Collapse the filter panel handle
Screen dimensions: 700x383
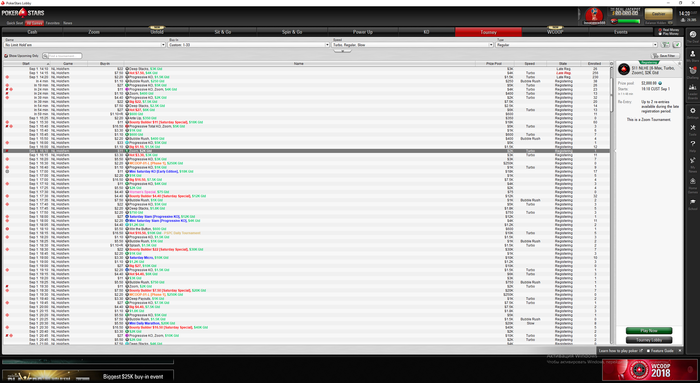pos(342,51)
